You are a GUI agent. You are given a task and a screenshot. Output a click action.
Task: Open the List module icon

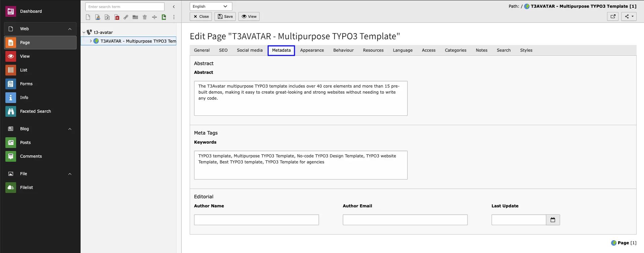(11, 70)
